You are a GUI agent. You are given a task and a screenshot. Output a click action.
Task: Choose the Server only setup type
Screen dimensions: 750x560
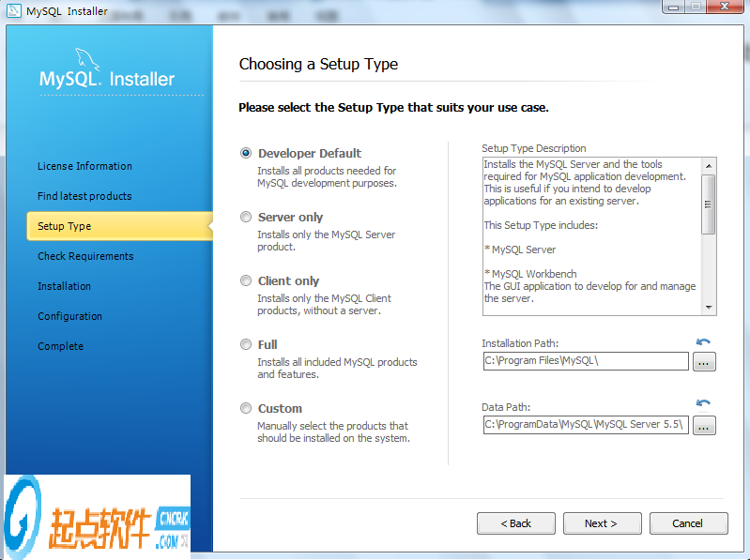coord(246,217)
